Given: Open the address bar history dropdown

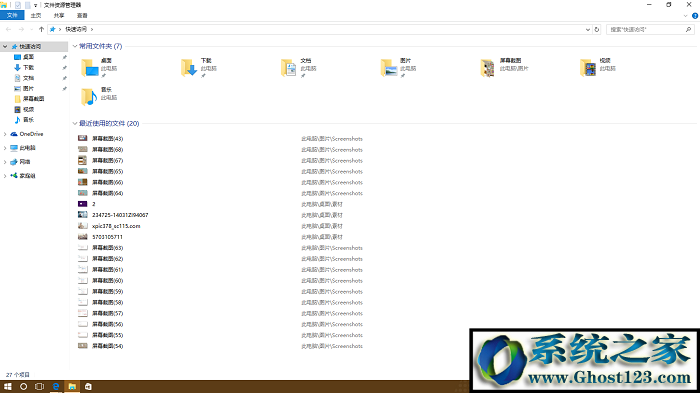Looking at the screenshot, I should (x=588, y=29).
